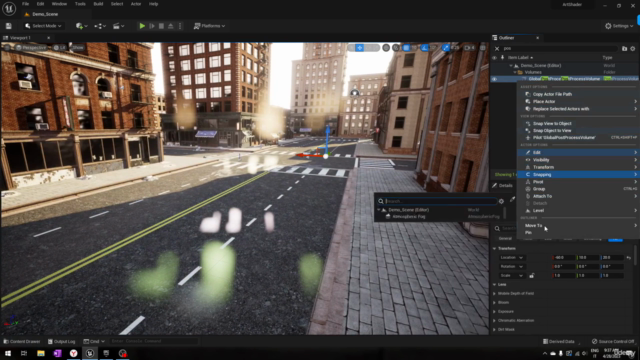Choose Copy Actor File Path
The height and width of the screenshot is (360, 640).
[552, 94]
